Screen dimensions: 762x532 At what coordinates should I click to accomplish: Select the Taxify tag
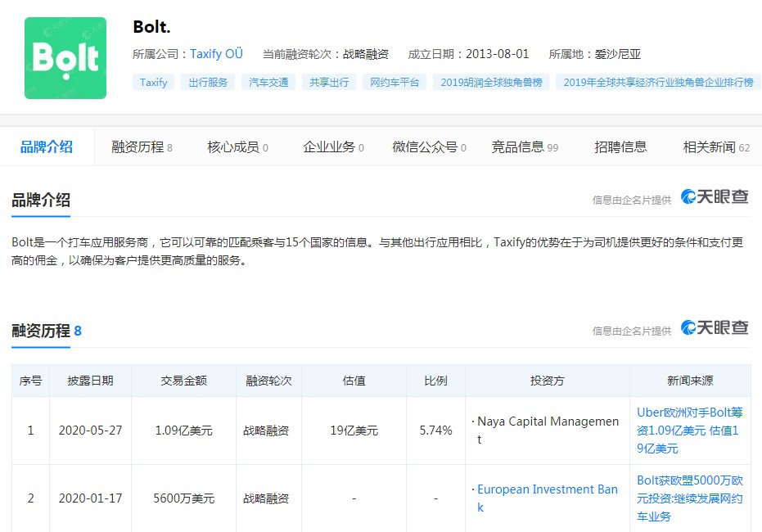154,82
